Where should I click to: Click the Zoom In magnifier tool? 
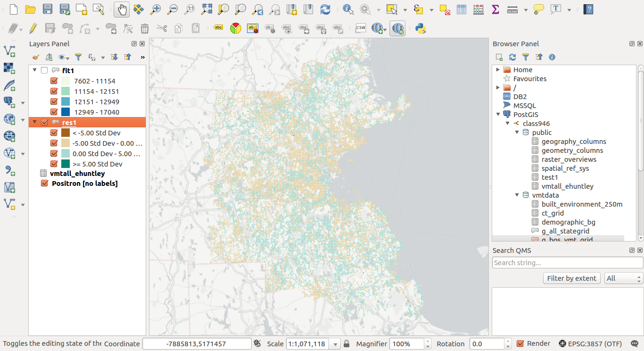[155, 9]
